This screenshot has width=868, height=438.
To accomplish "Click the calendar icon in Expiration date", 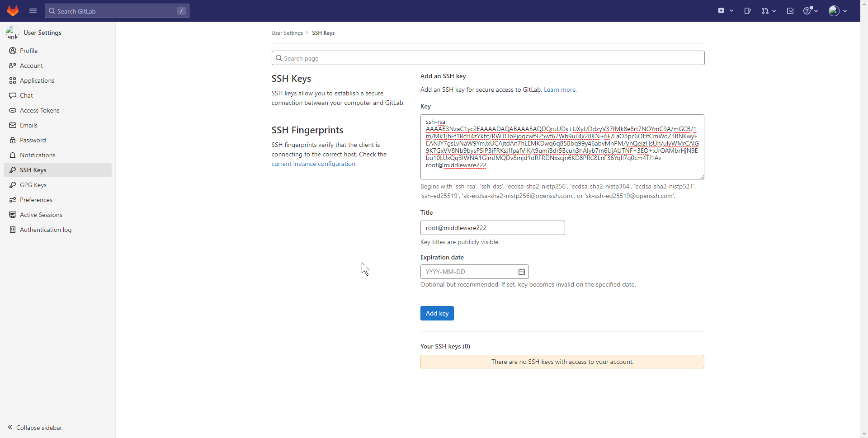I will tap(521, 272).
